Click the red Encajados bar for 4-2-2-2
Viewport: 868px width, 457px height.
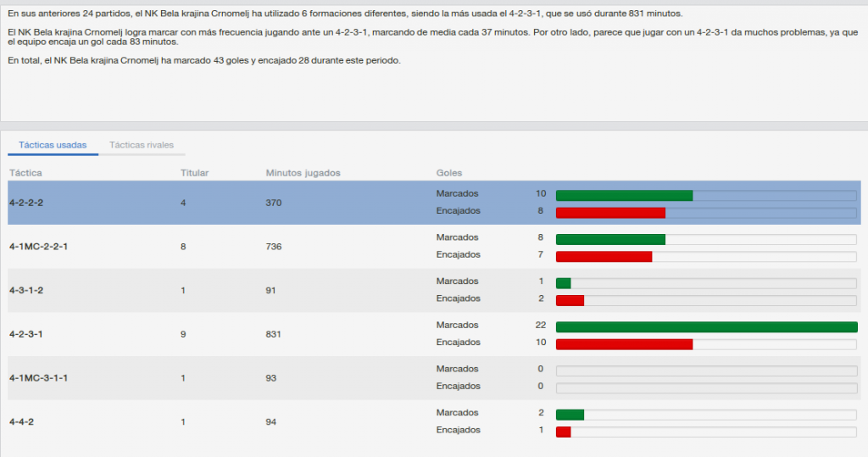(x=610, y=213)
